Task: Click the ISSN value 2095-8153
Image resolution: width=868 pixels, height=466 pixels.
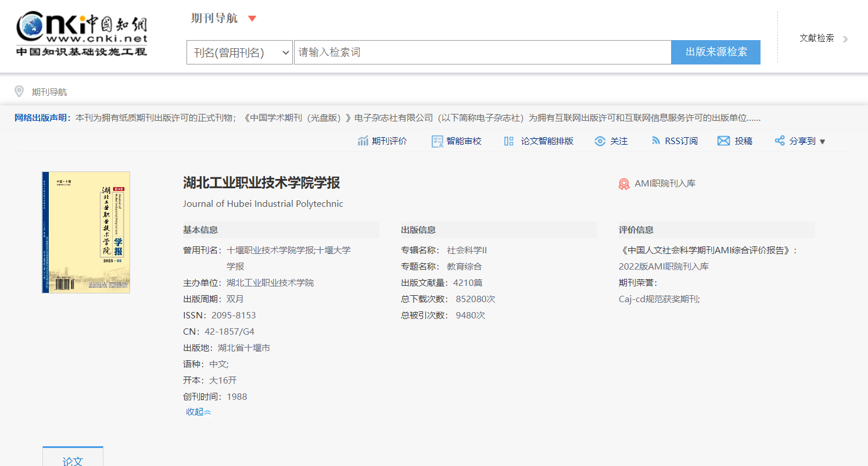Action: [234, 316]
